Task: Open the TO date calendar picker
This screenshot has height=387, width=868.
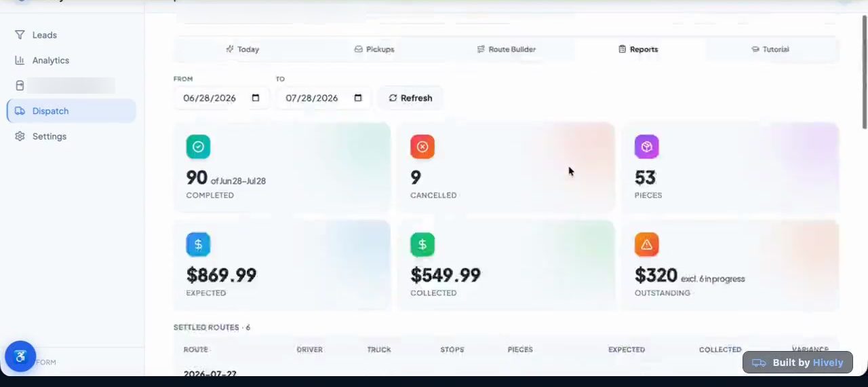Action: coord(358,98)
